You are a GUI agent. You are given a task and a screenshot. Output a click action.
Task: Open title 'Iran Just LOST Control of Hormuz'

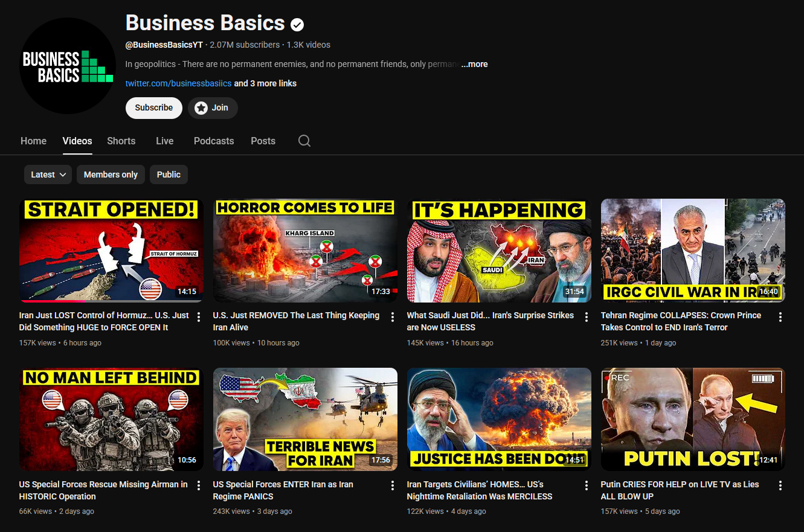pyautogui.click(x=104, y=321)
